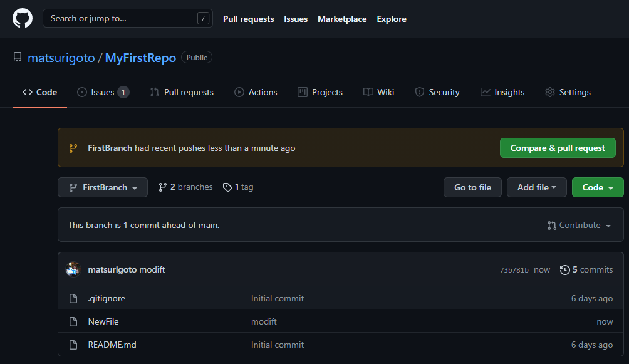This screenshot has height=364, width=629.
Task: Open Initial commit message on .gitignore row
Action: 278,299
